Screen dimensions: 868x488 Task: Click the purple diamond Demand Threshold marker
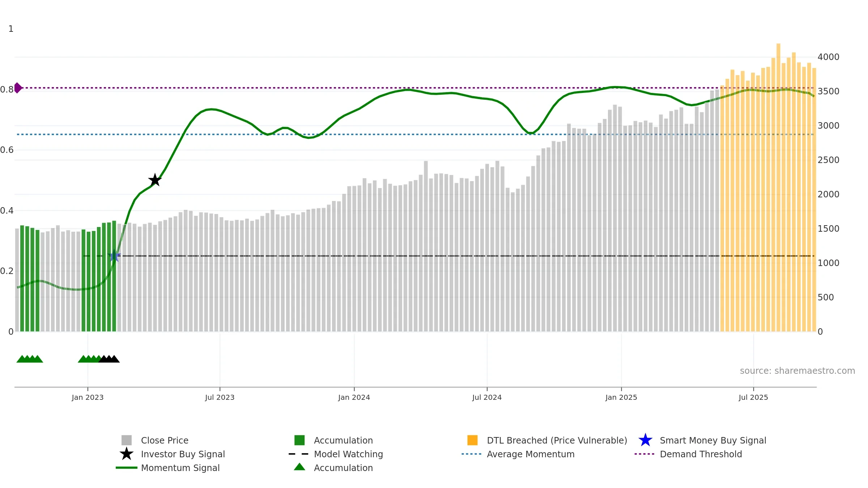[x=18, y=88]
